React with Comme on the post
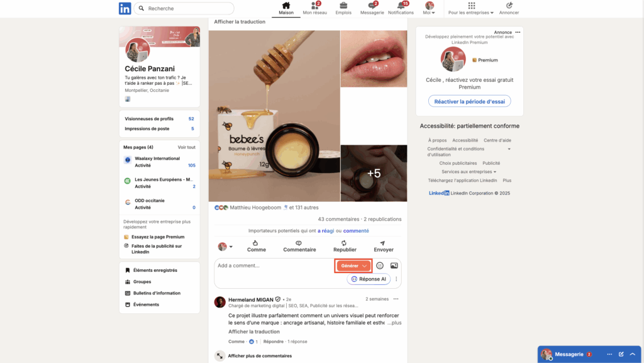Screen dimensions: 644x363 (x=256, y=246)
